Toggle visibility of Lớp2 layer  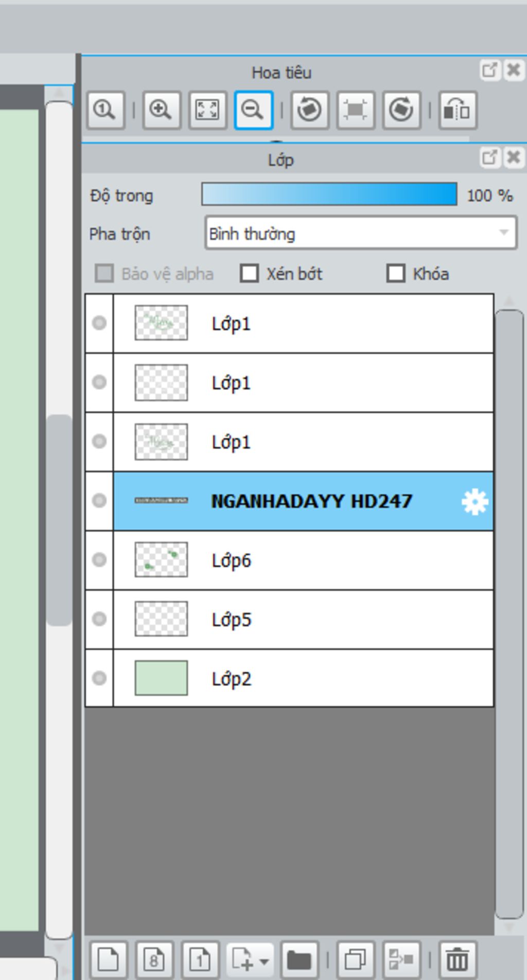pyautogui.click(x=99, y=678)
